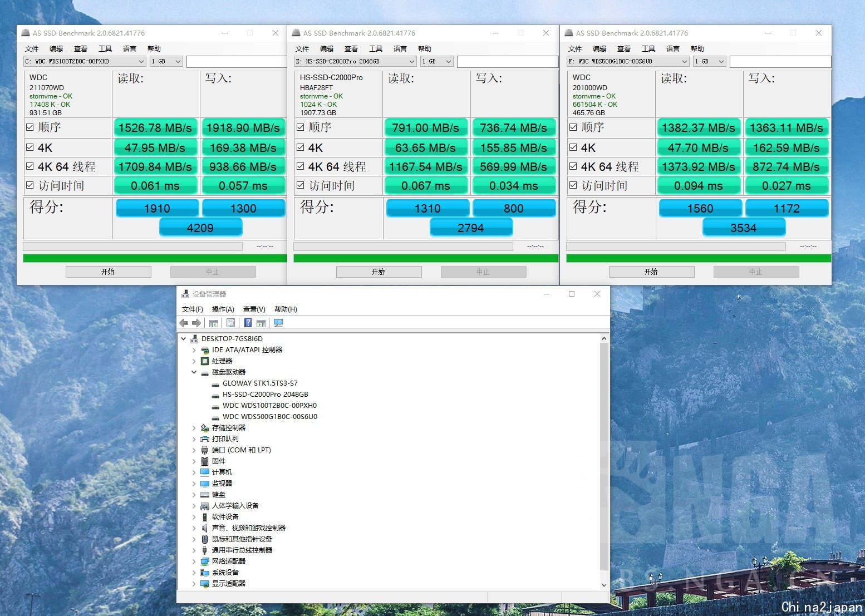Screen dimensions: 865x616
Task: Click the ports (COM 和 LPT) icon
Action: [205, 450]
